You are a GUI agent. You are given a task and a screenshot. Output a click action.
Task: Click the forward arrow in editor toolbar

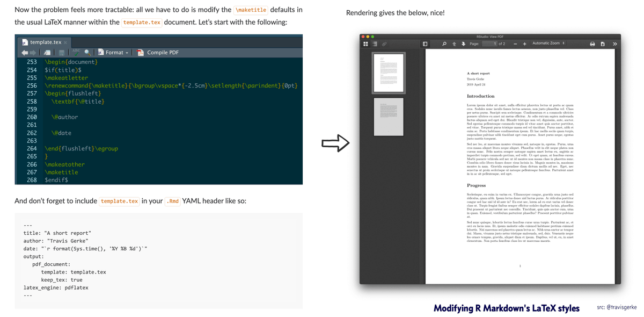click(x=33, y=53)
